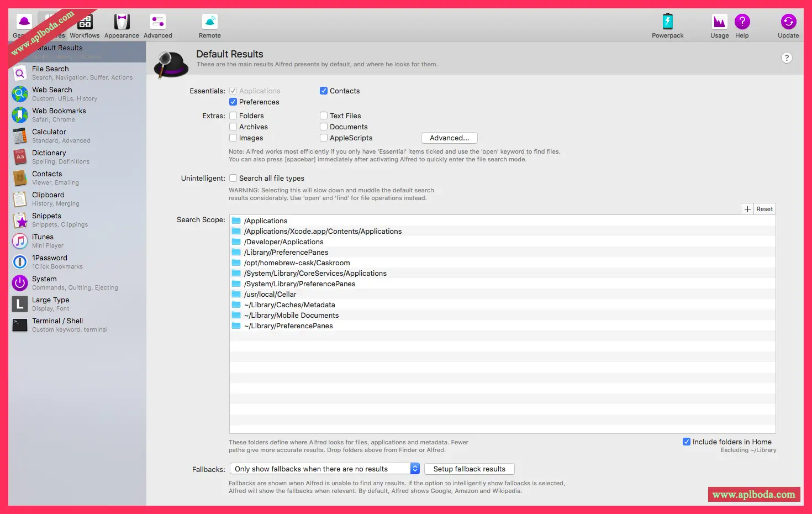The image size is (812, 514).
Task: Click Setup fallback results button
Action: coord(469,469)
